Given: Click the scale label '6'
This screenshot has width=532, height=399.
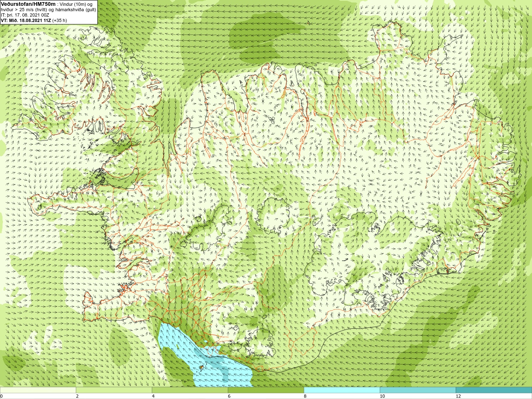Looking at the screenshot, I should coord(229,396).
